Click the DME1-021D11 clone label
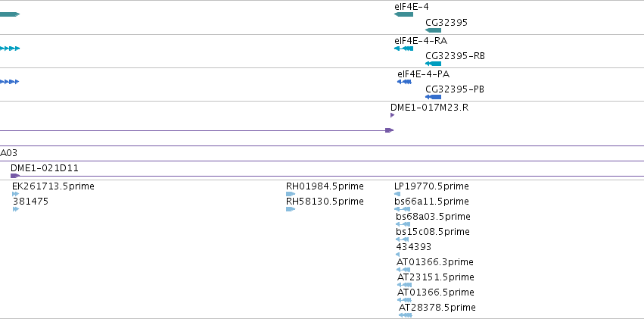The width and height of the screenshot is (644, 319). pyautogui.click(x=45, y=168)
